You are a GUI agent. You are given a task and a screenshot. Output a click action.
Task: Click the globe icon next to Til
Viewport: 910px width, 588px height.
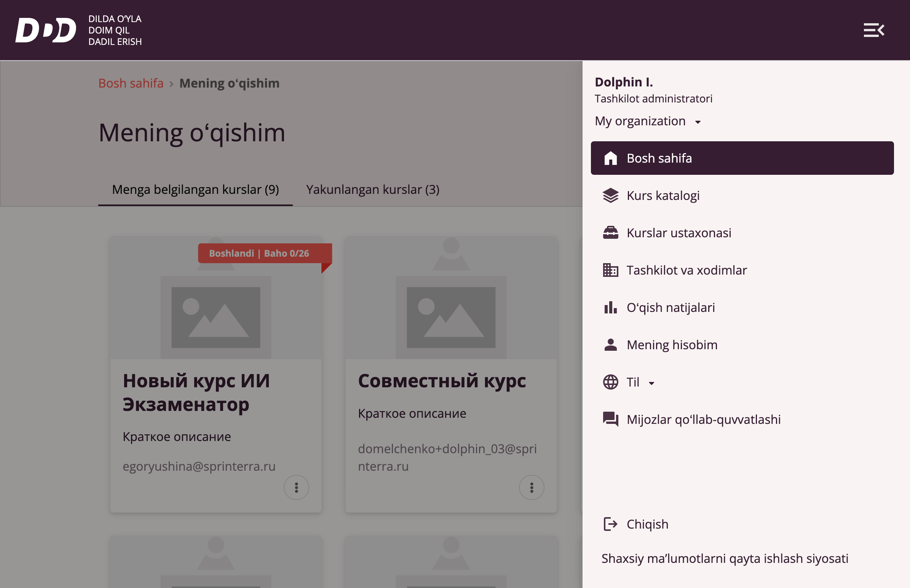(x=610, y=382)
